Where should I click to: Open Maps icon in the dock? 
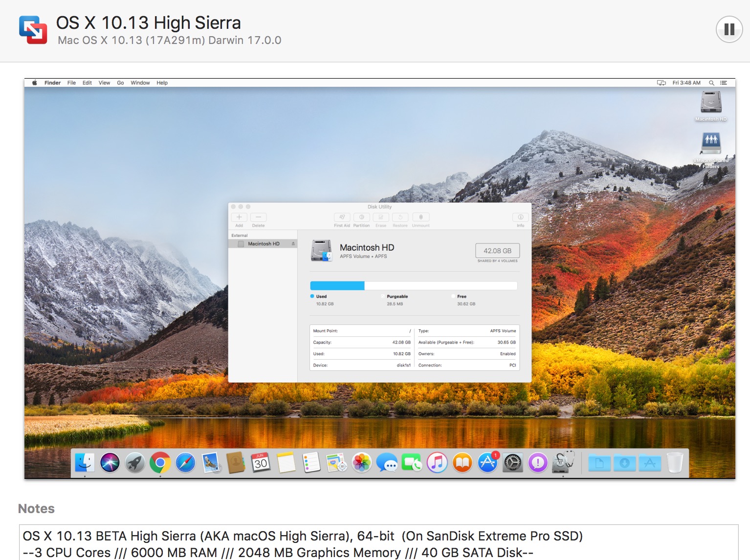[336, 462]
